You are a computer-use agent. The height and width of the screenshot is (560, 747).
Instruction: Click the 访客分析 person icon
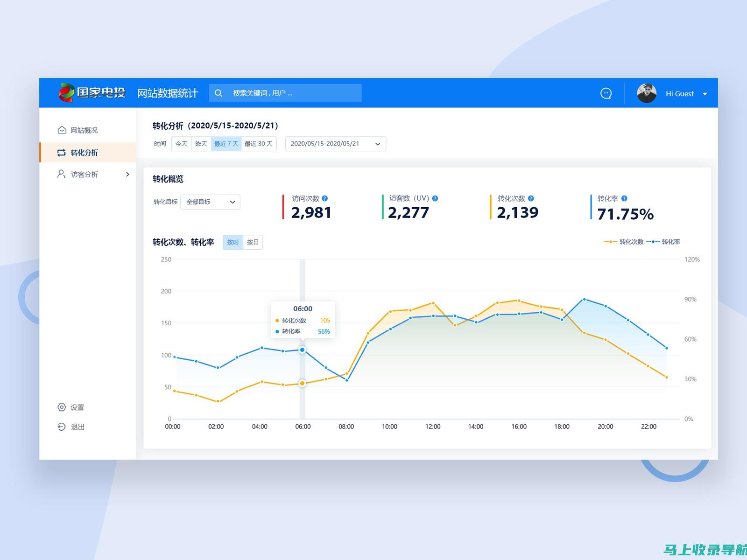[61, 174]
